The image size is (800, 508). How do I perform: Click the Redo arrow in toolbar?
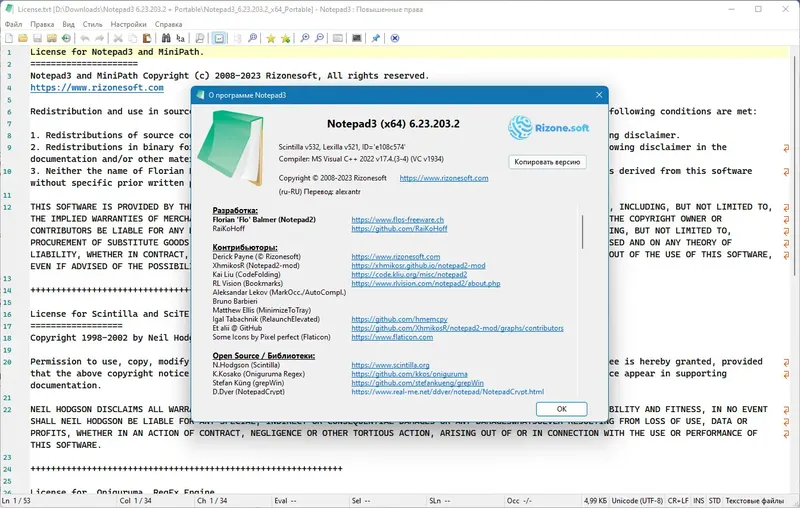click(x=99, y=38)
